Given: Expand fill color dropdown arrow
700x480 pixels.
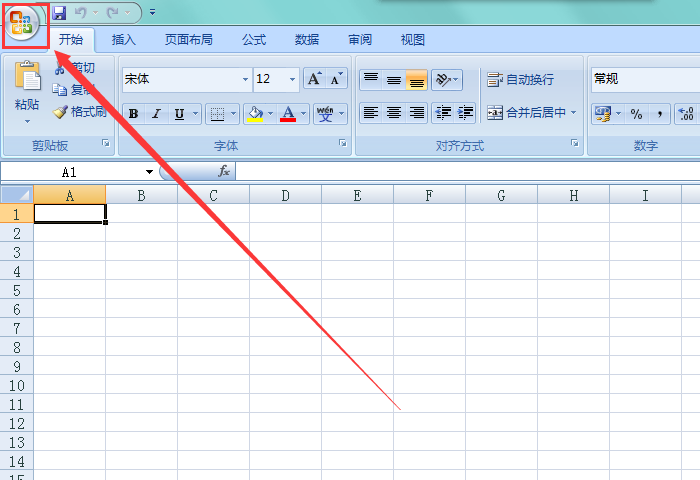Looking at the screenshot, I should (x=270, y=114).
